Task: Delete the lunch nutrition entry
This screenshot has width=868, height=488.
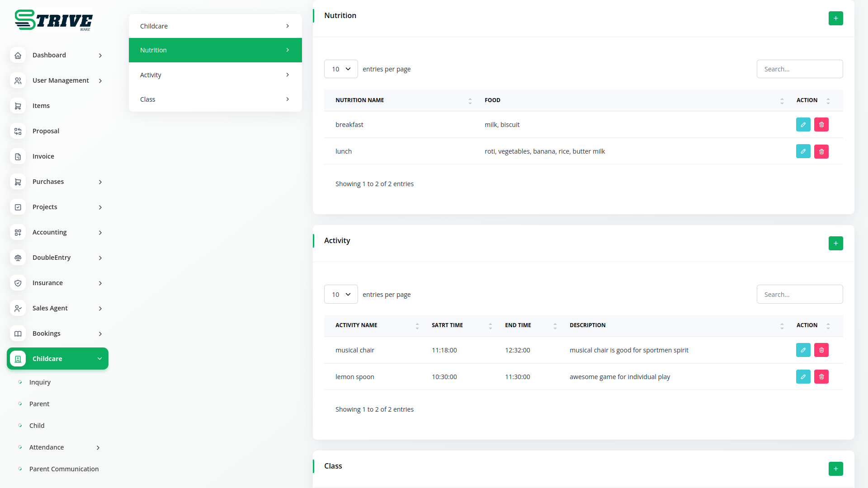Action: (x=821, y=151)
